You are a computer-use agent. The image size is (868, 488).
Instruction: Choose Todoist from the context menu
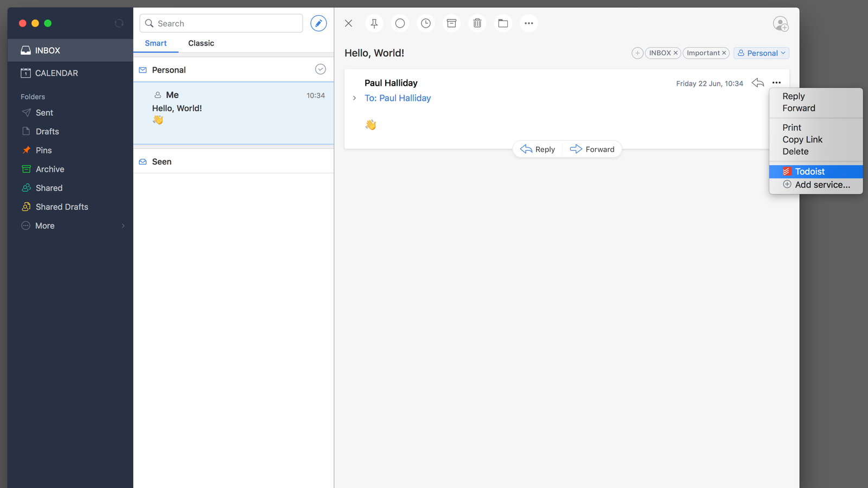pos(816,171)
